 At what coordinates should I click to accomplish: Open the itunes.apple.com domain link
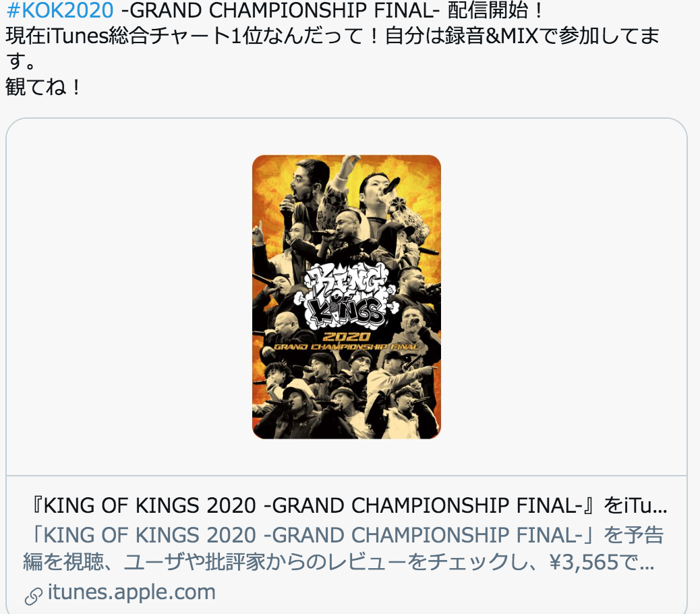pos(132,592)
